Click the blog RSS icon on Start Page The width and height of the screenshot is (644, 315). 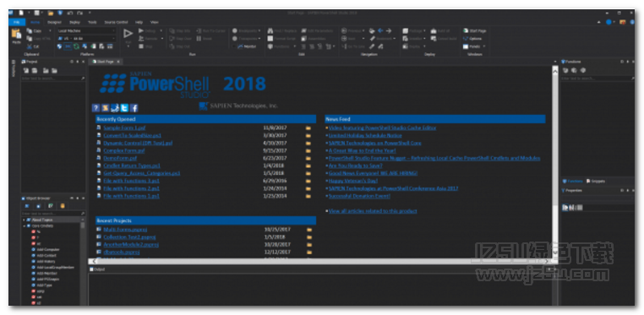[105, 108]
